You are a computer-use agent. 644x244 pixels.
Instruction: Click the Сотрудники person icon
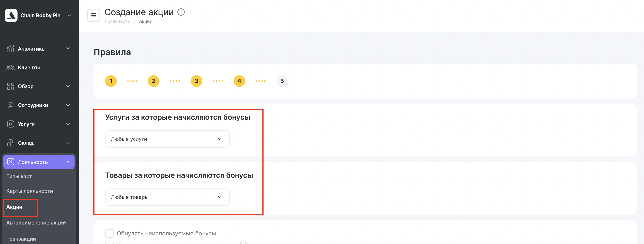pyautogui.click(x=10, y=105)
